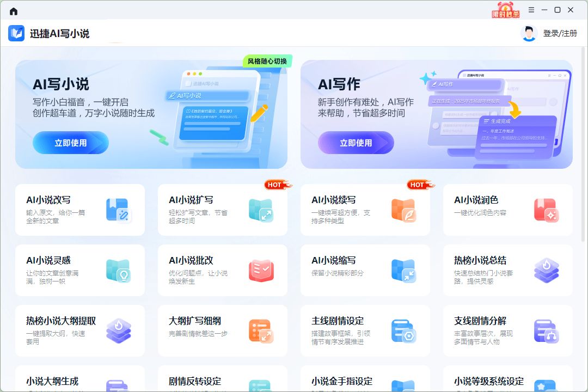The height and width of the screenshot is (392, 588).
Task: Select the 大纲扩写细纲 title text
Action: pyautogui.click(x=194, y=321)
